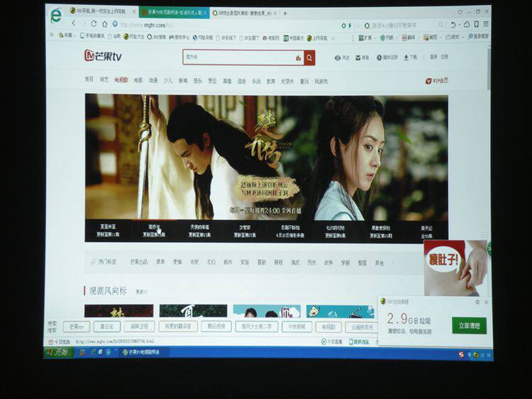Screen dimensions: 532x399
Task: Open the 扩展 extensions toolbar icon
Action: [361, 38]
